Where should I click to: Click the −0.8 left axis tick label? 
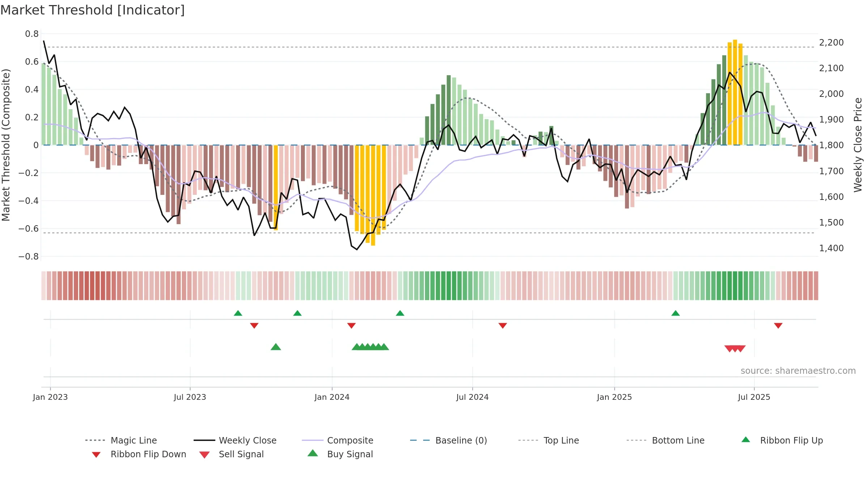click(x=29, y=257)
